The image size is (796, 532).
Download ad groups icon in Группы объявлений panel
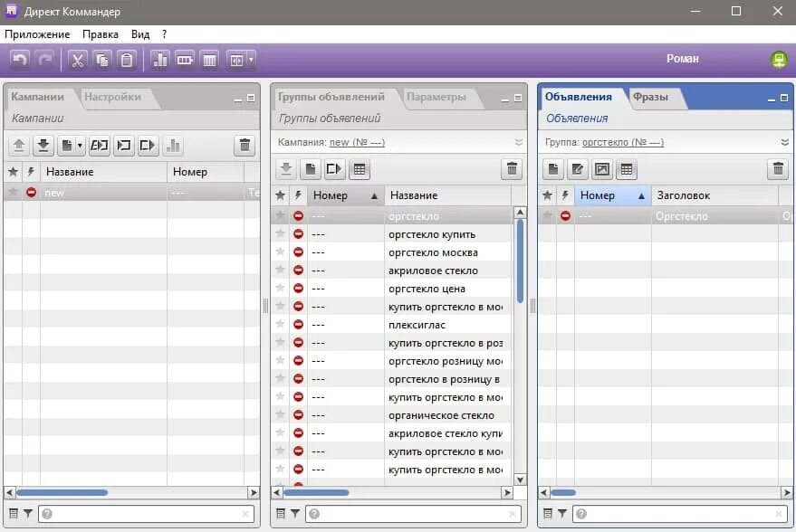(x=286, y=169)
